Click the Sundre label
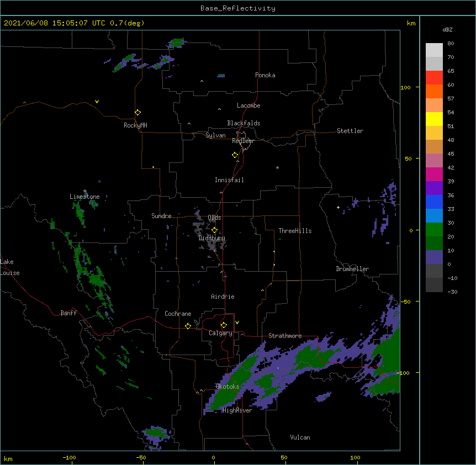Viewport: 476px width, 465px height. tap(161, 216)
